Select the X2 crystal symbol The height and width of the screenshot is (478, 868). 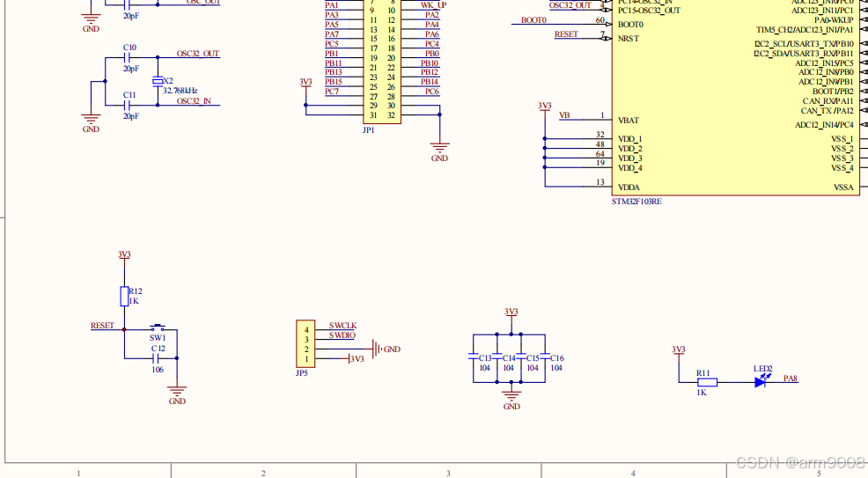pos(158,81)
